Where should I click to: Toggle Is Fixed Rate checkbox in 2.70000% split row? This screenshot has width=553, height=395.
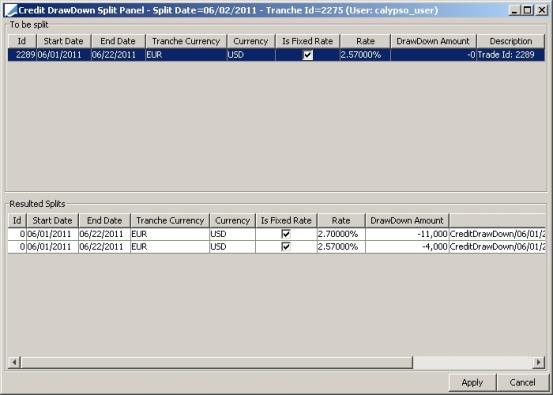pyautogui.click(x=286, y=234)
